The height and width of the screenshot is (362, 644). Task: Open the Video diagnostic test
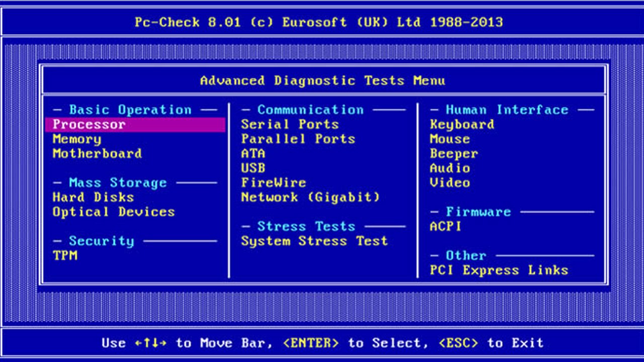[450, 183]
